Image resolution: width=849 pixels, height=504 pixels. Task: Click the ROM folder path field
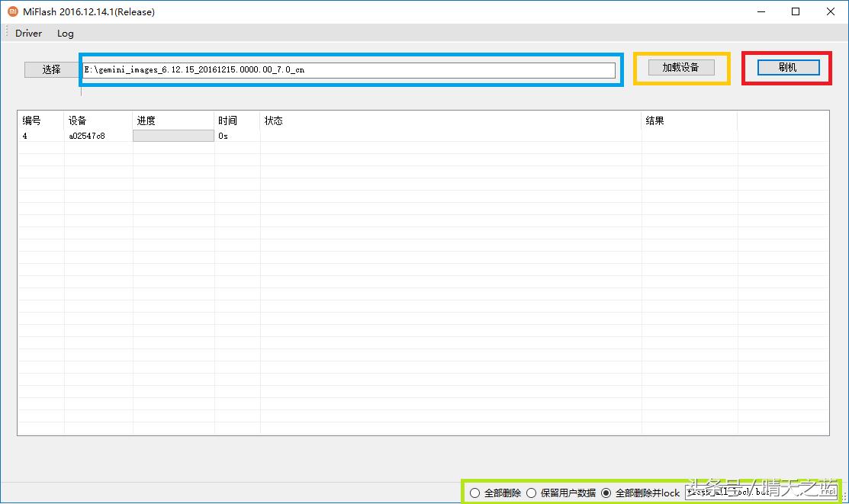(x=349, y=69)
